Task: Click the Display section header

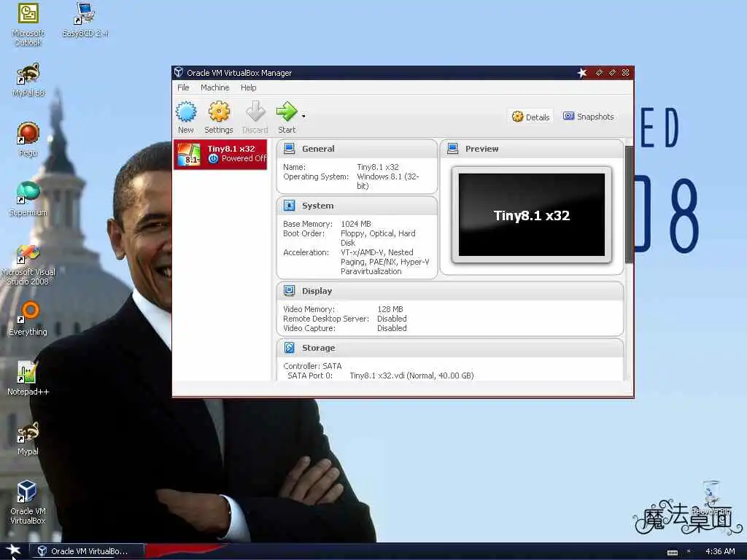Action: pos(449,291)
